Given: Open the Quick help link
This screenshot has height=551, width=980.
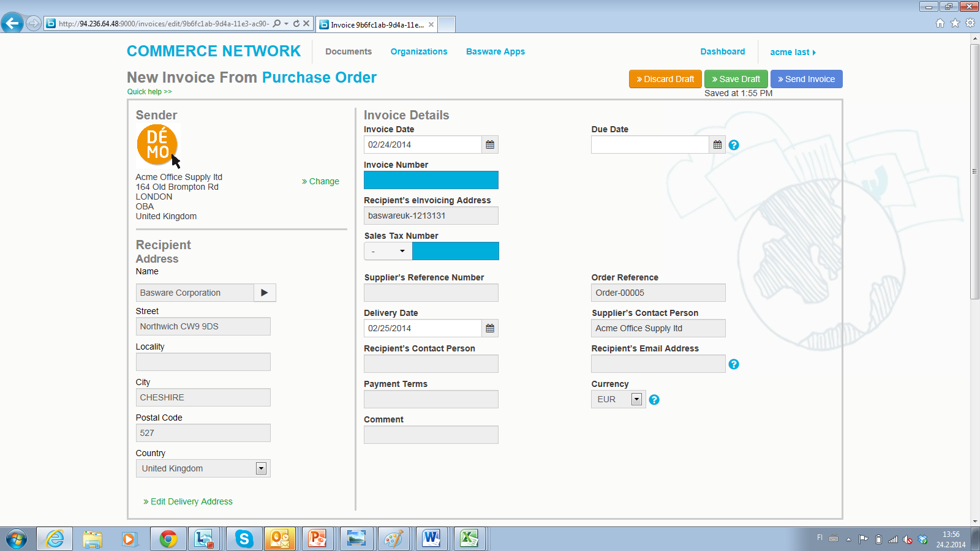Looking at the screenshot, I should [149, 92].
